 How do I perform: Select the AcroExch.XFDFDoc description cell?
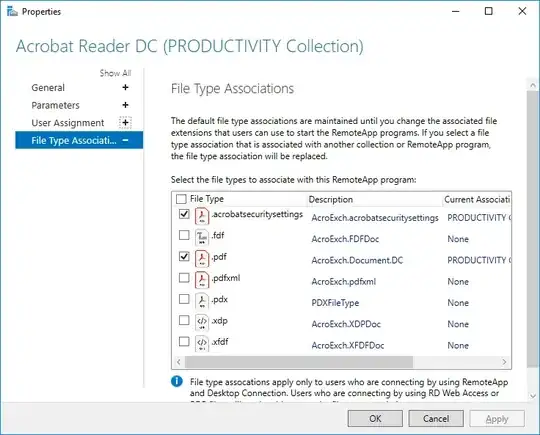347,345
